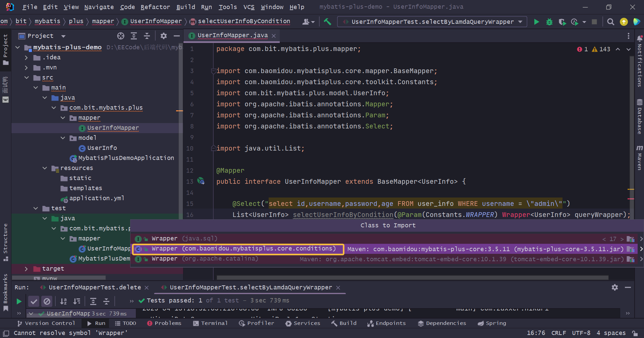Toggle show ignored tests button
The width and height of the screenshot is (644, 338).
click(x=47, y=301)
